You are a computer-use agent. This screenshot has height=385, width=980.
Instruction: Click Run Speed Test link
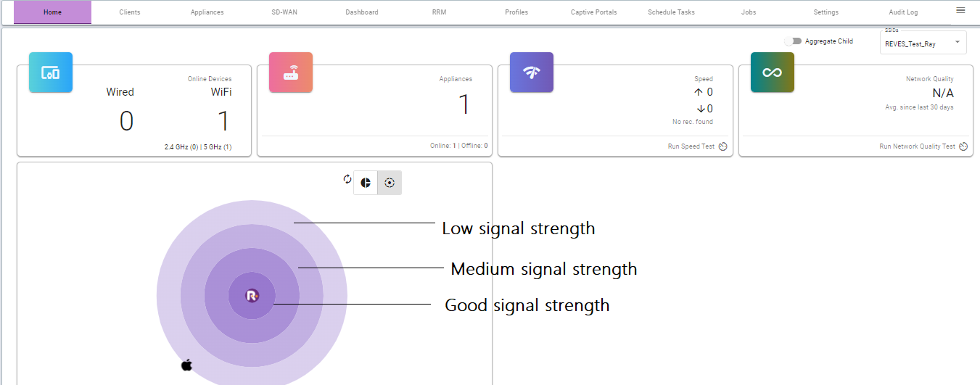691,146
